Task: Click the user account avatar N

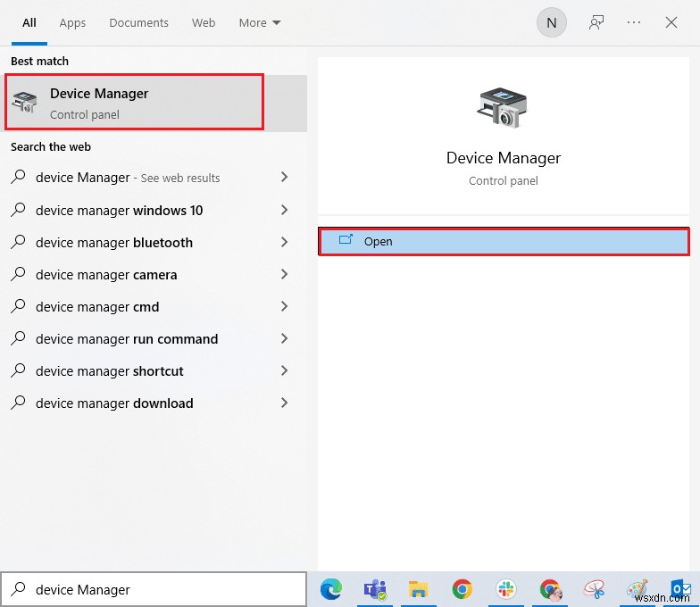Action: (x=551, y=23)
